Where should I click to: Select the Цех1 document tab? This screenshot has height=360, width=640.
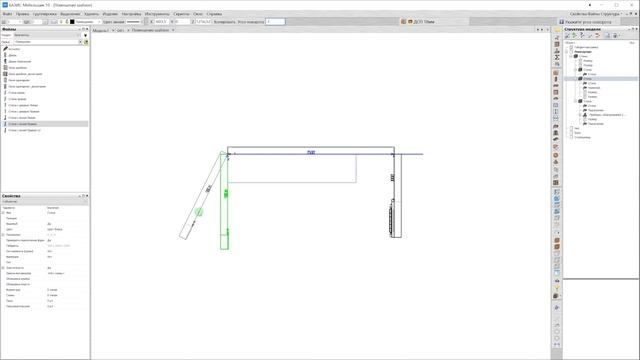(121, 30)
